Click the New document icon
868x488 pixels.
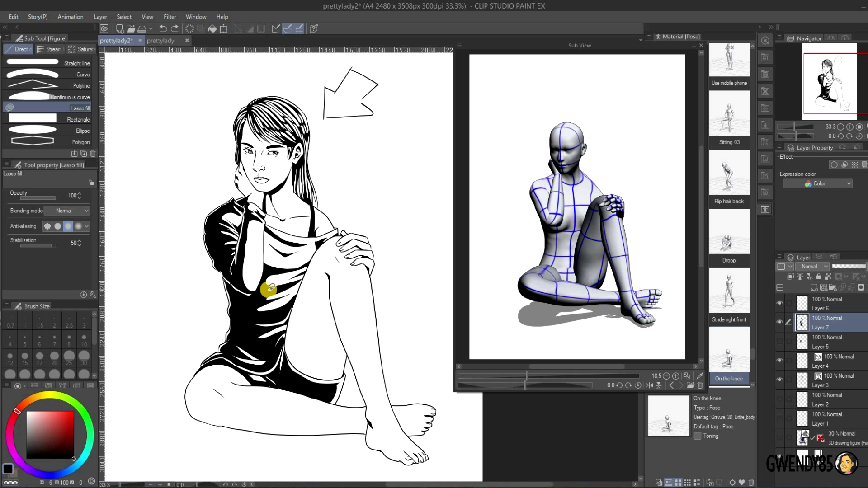(x=120, y=28)
